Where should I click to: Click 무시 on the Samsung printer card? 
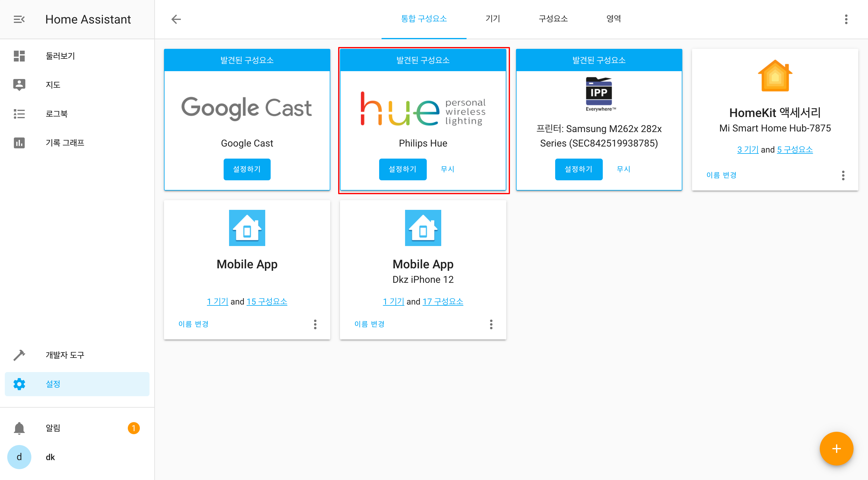[x=623, y=169]
